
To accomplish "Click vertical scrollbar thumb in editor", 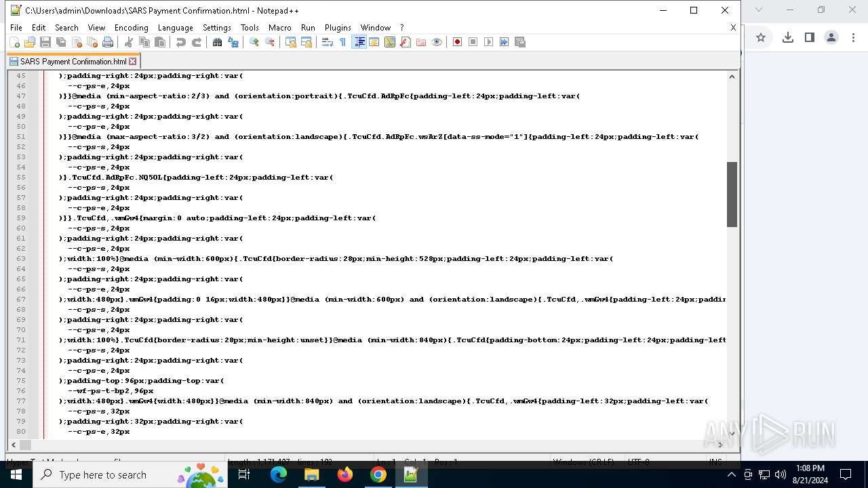I will point(732,195).
